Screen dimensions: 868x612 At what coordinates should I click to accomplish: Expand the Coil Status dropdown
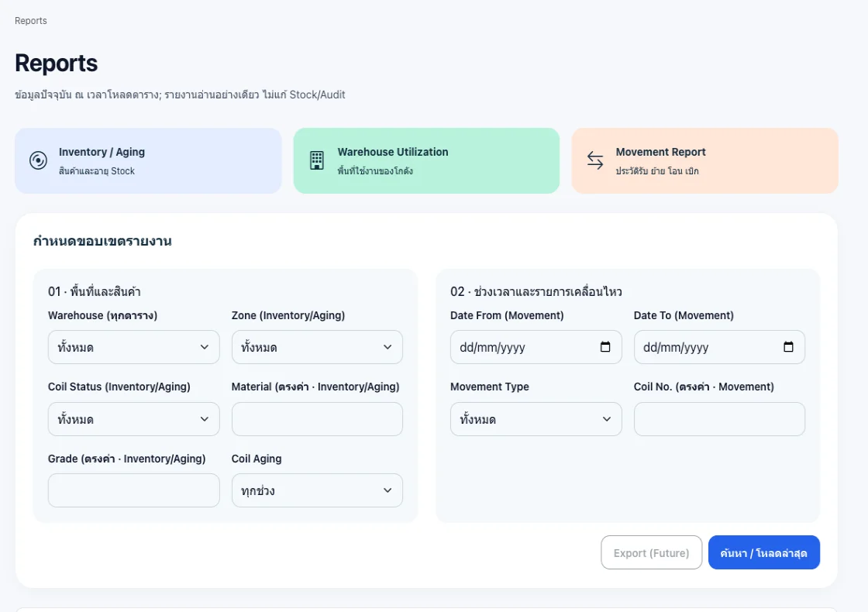[134, 419]
